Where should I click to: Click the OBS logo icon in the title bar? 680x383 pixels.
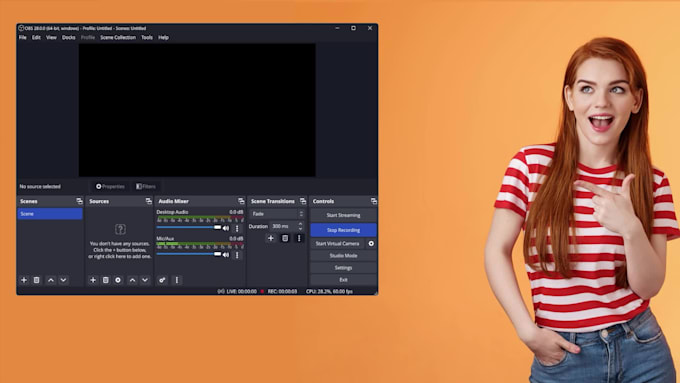click(x=21, y=28)
